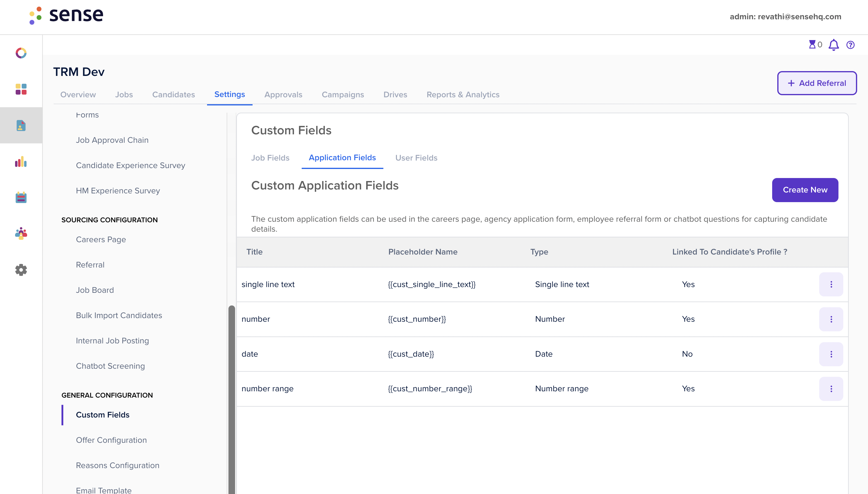Image resolution: width=868 pixels, height=494 pixels.
Task: Open Chatbot Screening settings
Action: 110,366
